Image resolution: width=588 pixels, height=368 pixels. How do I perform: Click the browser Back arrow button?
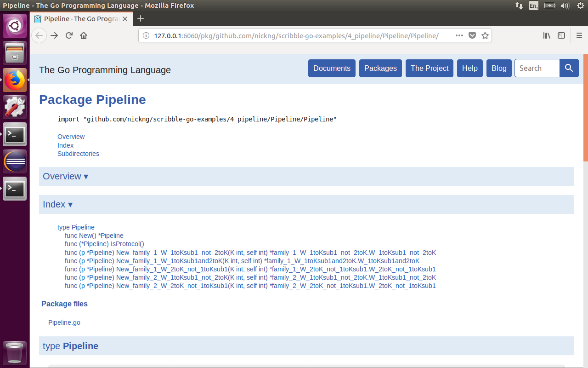click(x=39, y=35)
